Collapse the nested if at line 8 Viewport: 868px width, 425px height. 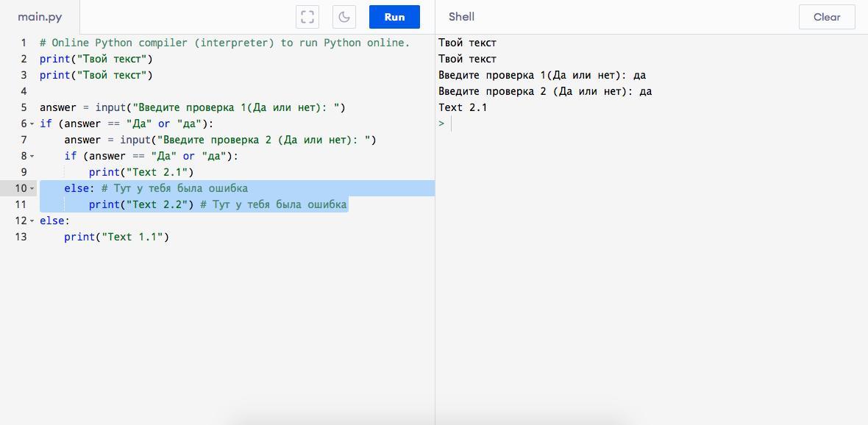(32, 156)
